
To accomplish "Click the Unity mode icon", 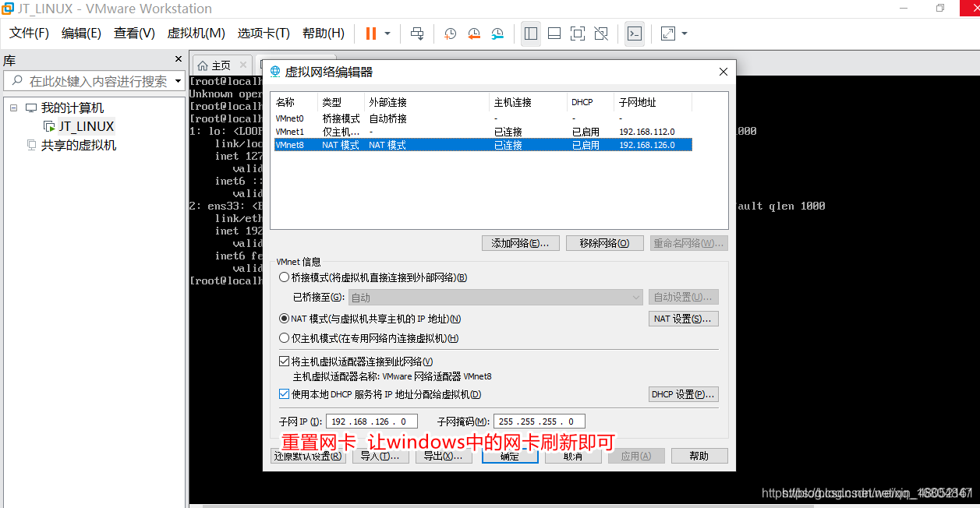I will (601, 34).
